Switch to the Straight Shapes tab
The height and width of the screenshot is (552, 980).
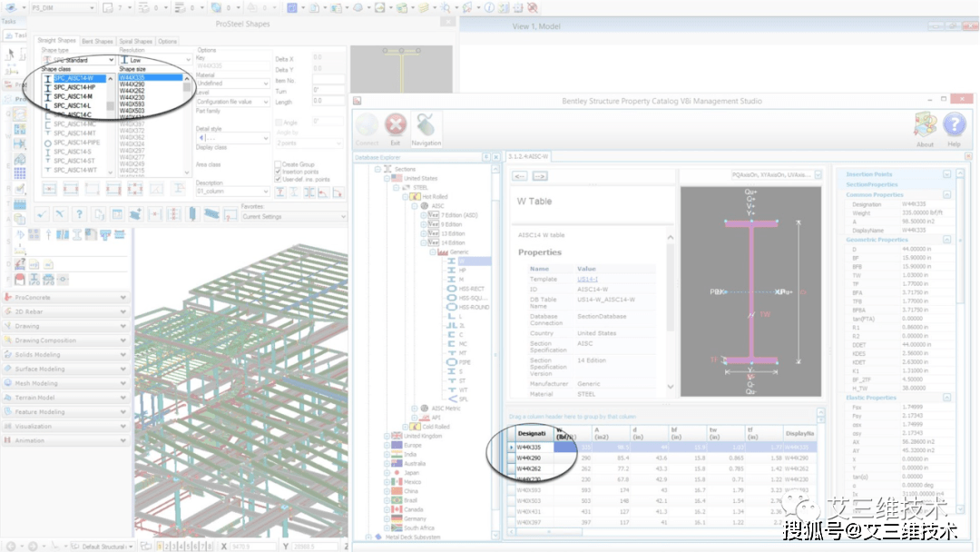coord(56,41)
